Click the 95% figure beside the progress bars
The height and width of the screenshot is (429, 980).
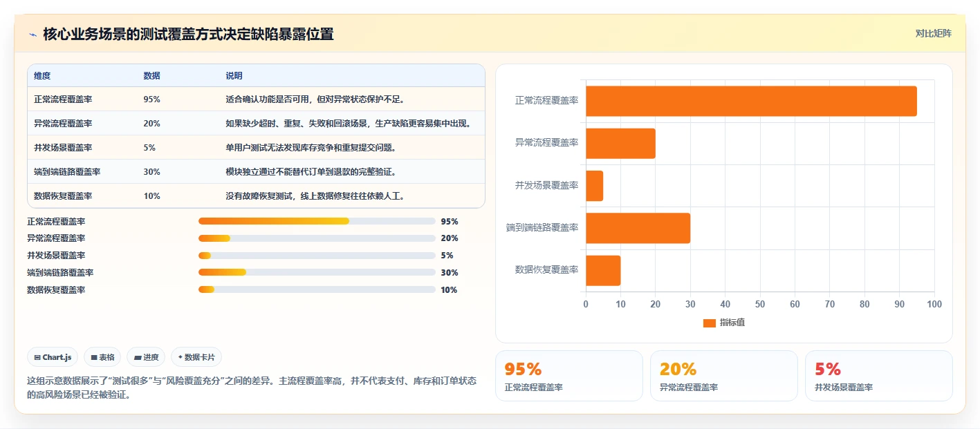coord(449,222)
